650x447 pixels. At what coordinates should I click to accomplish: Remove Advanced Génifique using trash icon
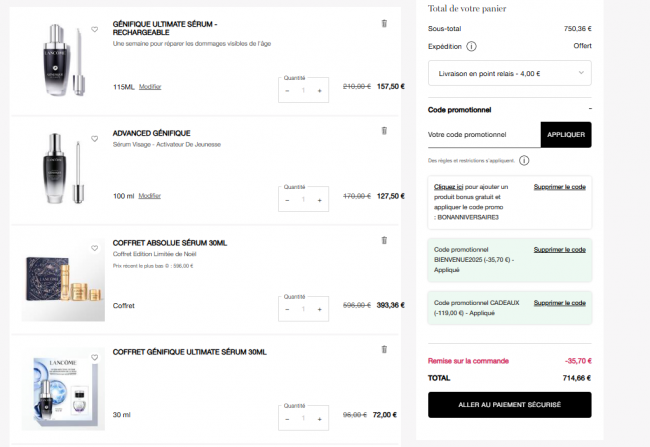pos(384,131)
